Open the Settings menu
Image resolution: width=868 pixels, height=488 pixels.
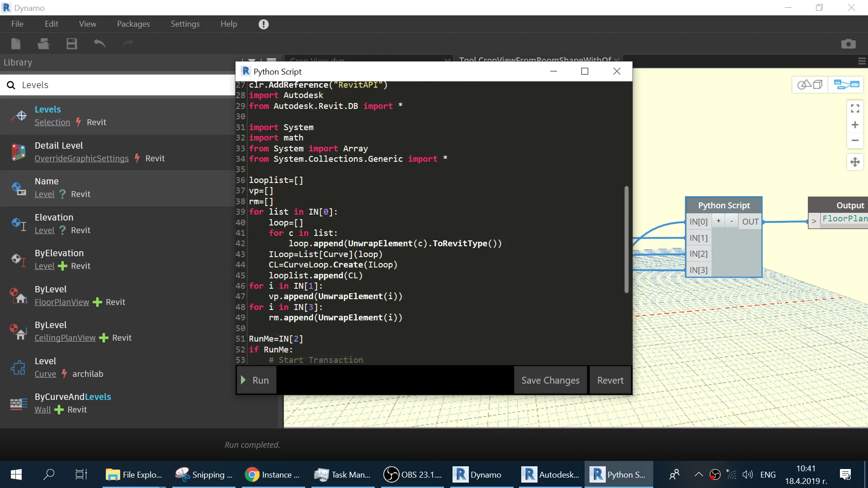pos(185,24)
